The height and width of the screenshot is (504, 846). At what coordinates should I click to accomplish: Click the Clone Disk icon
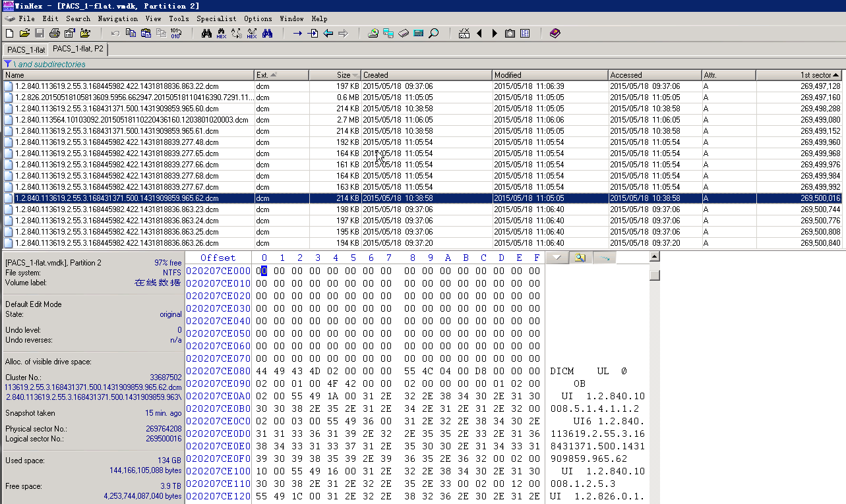tap(388, 33)
